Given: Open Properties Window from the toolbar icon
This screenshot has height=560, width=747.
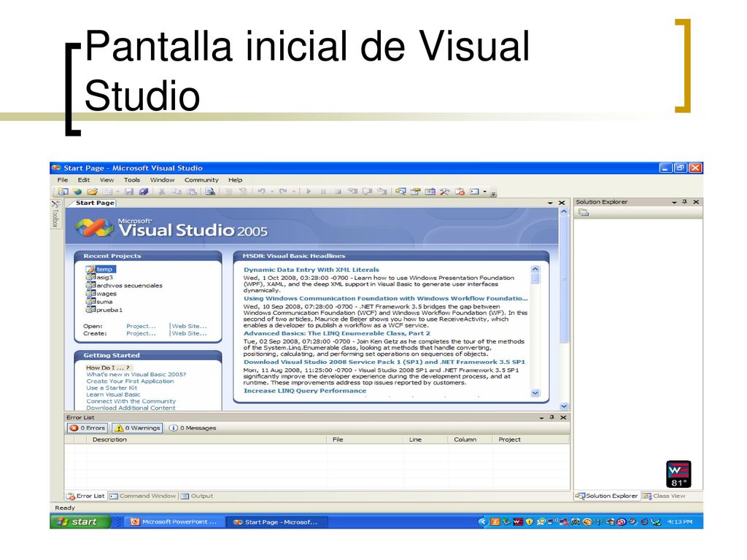Looking at the screenshot, I should point(415,192).
